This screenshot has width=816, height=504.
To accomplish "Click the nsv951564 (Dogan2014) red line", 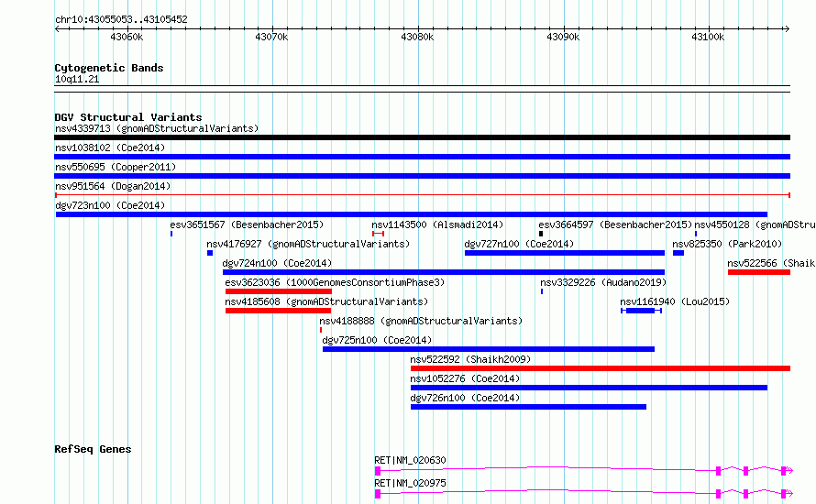I will pos(422,195).
